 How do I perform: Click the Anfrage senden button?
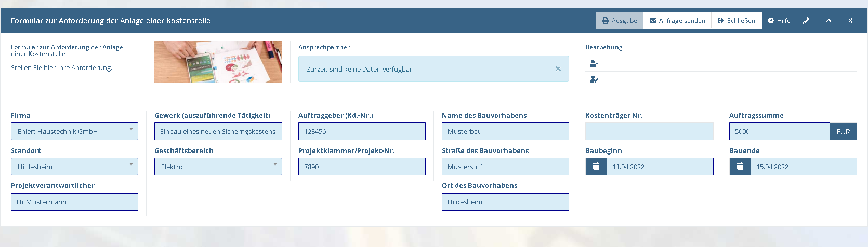coord(677,21)
